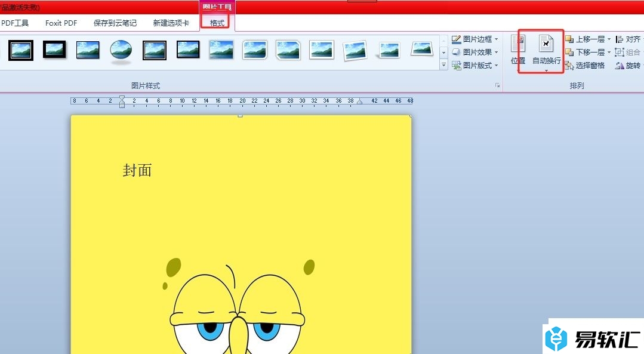The width and height of the screenshot is (644, 354).
Task: Apply the fifth picture style with thin black border
Action: click(155, 51)
